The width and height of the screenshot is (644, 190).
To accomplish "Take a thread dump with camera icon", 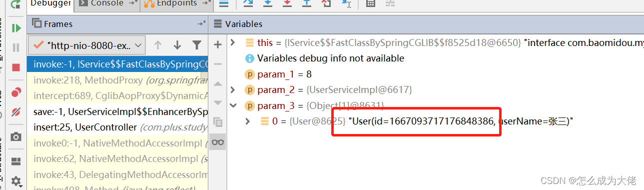I will [16, 136].
